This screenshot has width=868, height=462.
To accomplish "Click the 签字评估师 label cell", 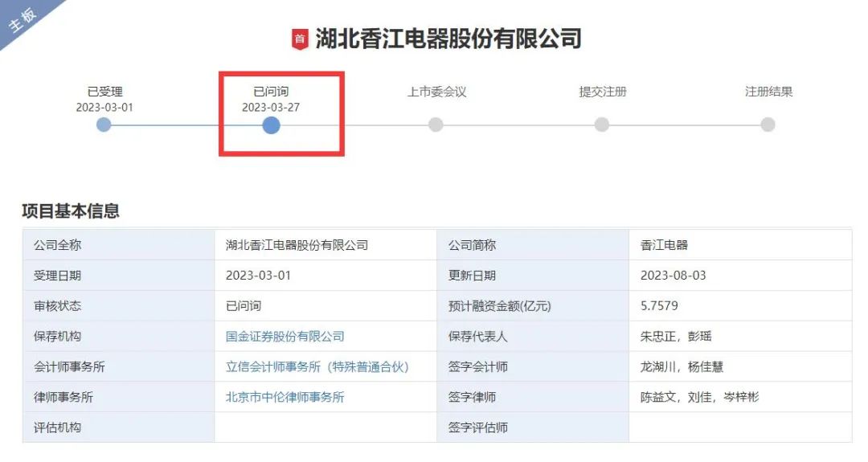I will click(533, 427).
